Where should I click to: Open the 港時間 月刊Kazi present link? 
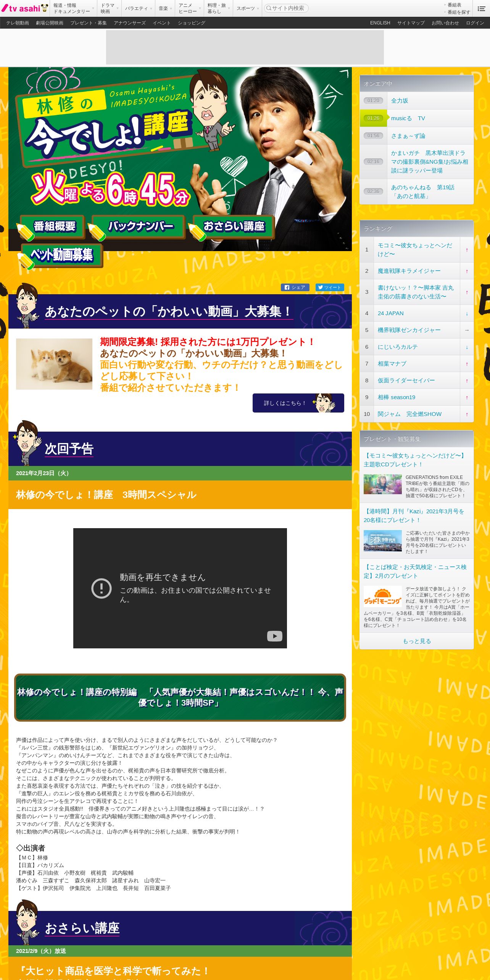414,516
